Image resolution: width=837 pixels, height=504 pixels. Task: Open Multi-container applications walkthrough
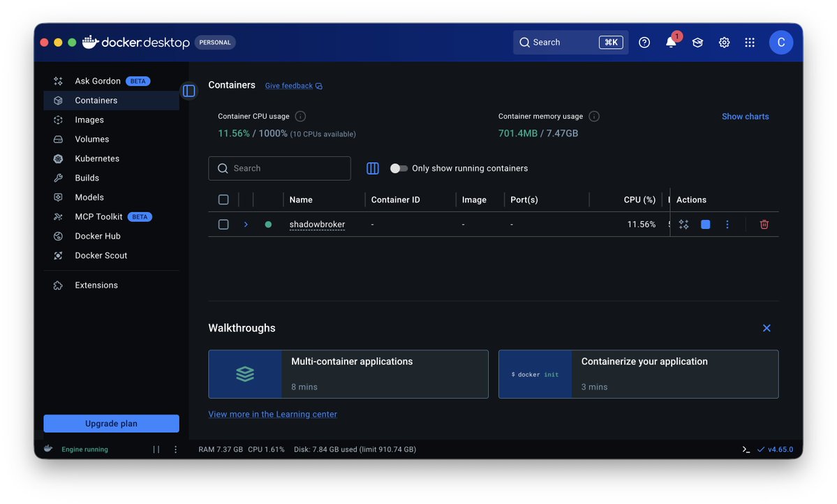(x=348, y=374)
